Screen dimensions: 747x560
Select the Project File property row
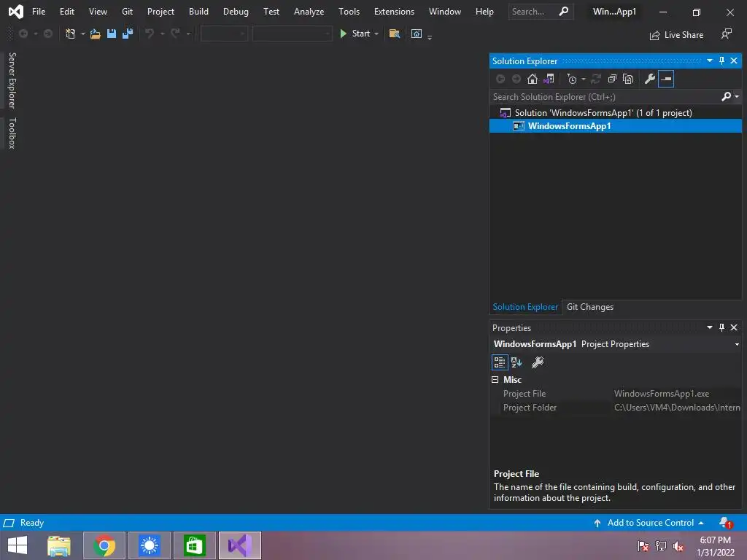[616, 394]
